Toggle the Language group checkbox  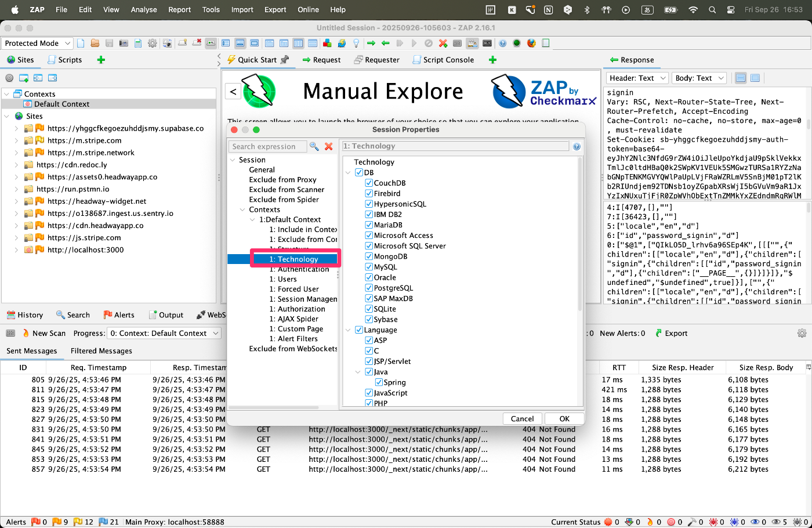(x=359, y=330)
